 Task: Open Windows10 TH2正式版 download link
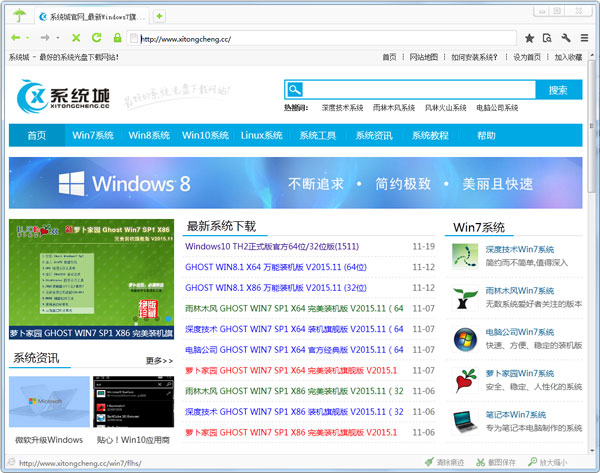point(272,246)
